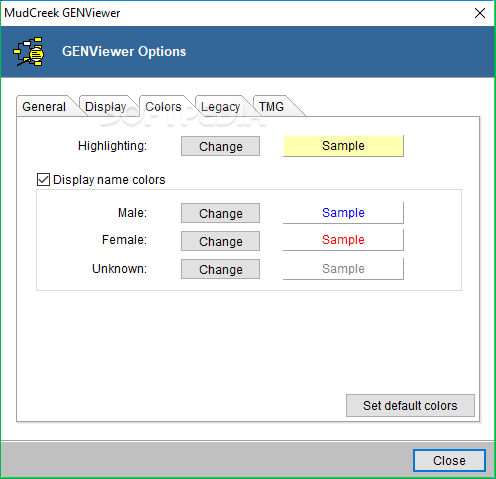Click the Female: label
Screen dimensions: 496x479
(124, 240)
